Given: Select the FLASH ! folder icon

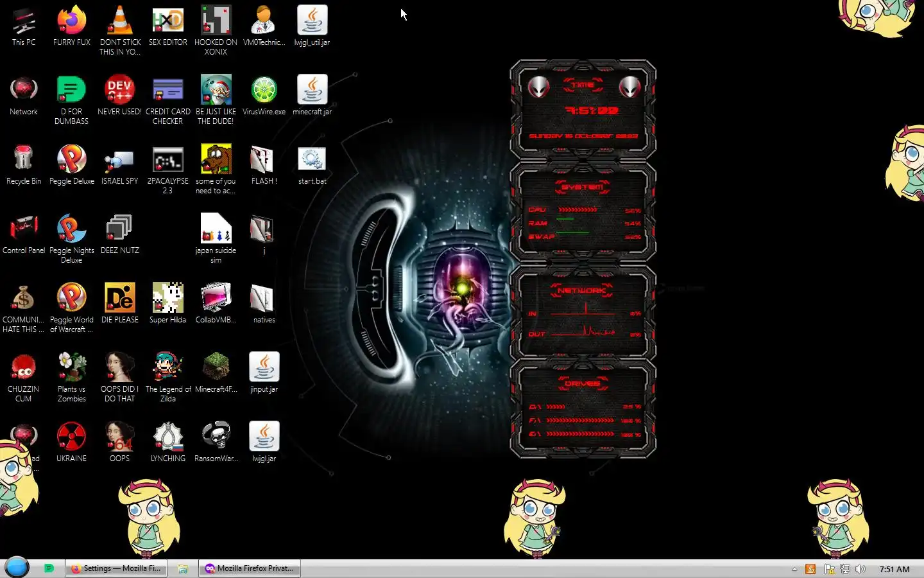Looking at the screenshot, I should tap(264, 164).
